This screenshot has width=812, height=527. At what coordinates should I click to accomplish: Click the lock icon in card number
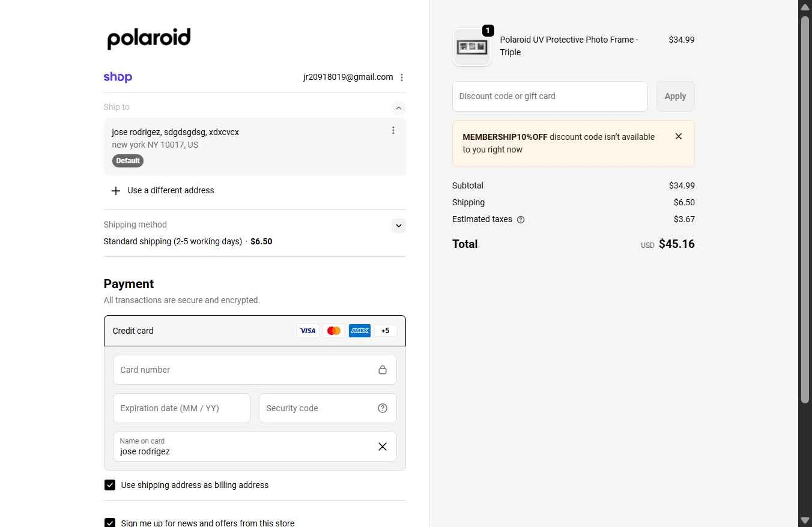pos(383,370)
